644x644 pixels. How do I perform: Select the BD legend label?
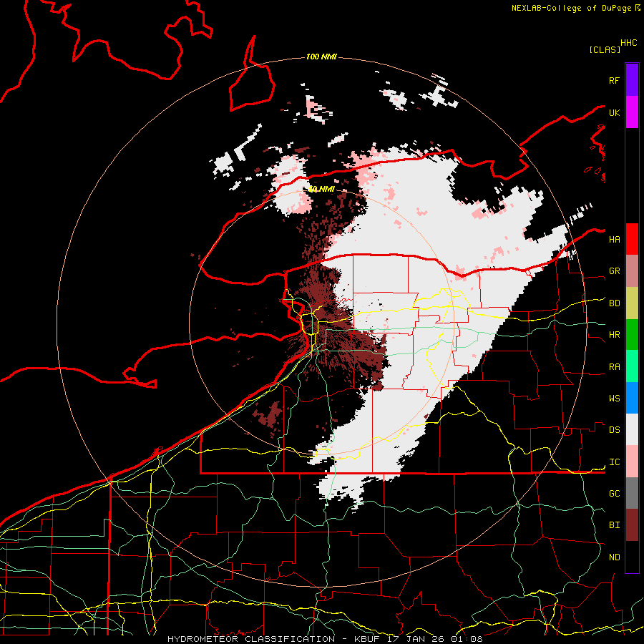pos(614,303)
